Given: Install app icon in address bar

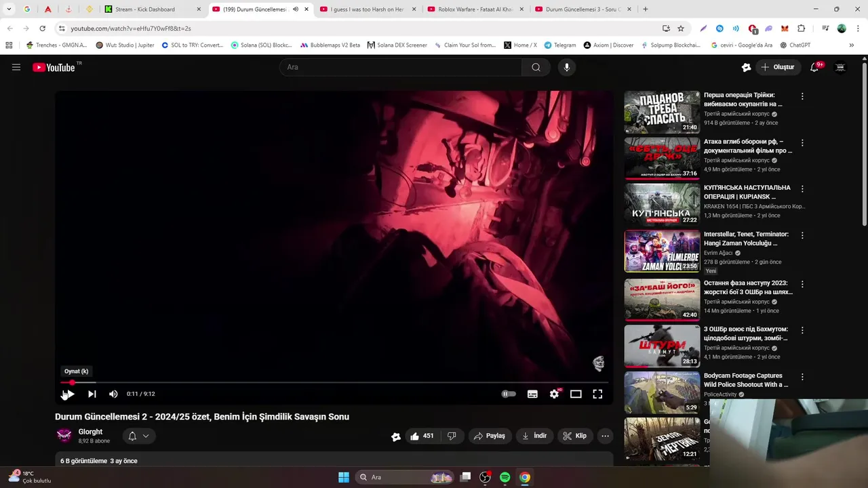Looking at the screenshot, I should (x=666, y=28).
